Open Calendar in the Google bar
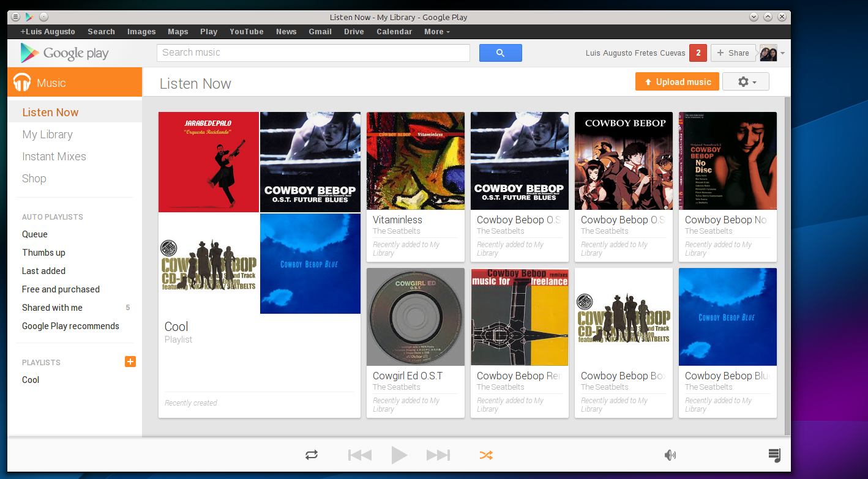 (394, 32)
